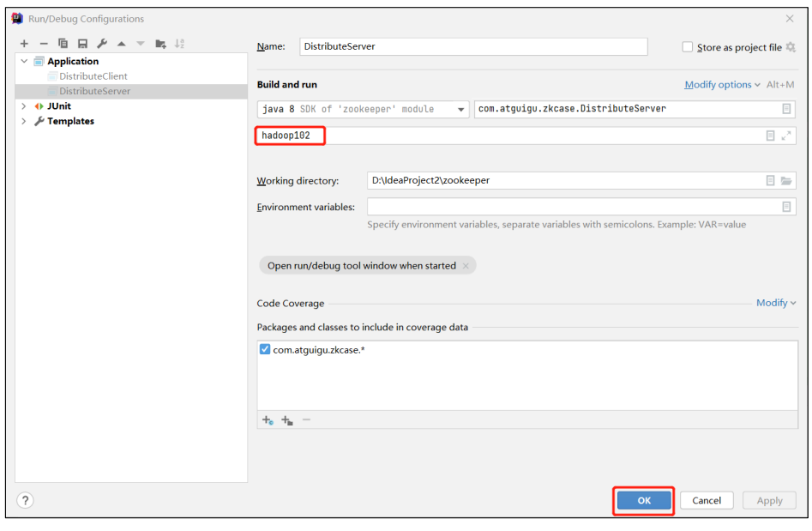812x531 pixels.
Task: Add package to coverage data icon
Action: coord(287,420)
